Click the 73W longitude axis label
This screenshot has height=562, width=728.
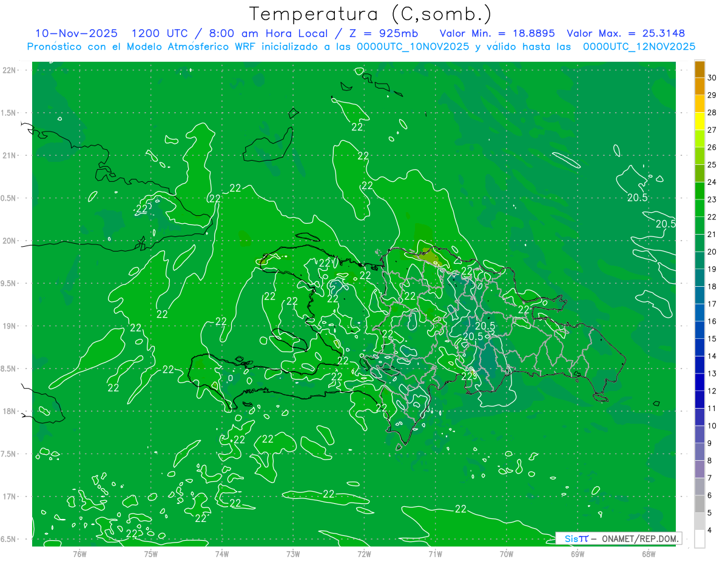pos(293,554)
